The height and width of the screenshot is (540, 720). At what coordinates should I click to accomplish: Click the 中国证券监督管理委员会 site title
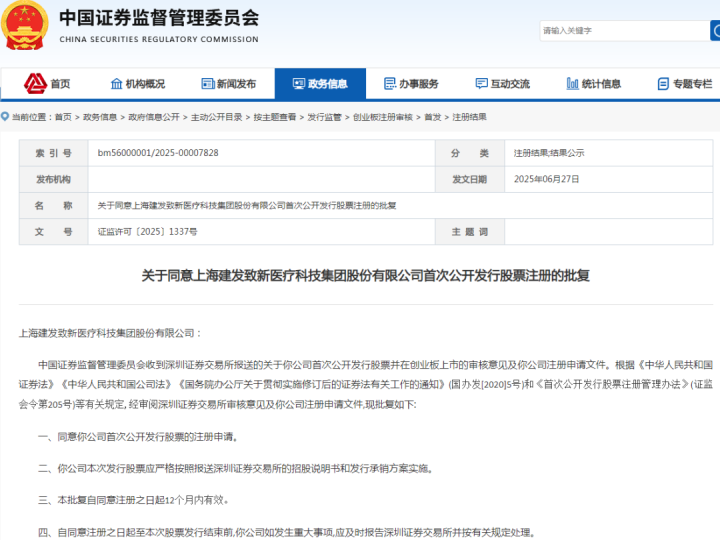pos(159,18)
